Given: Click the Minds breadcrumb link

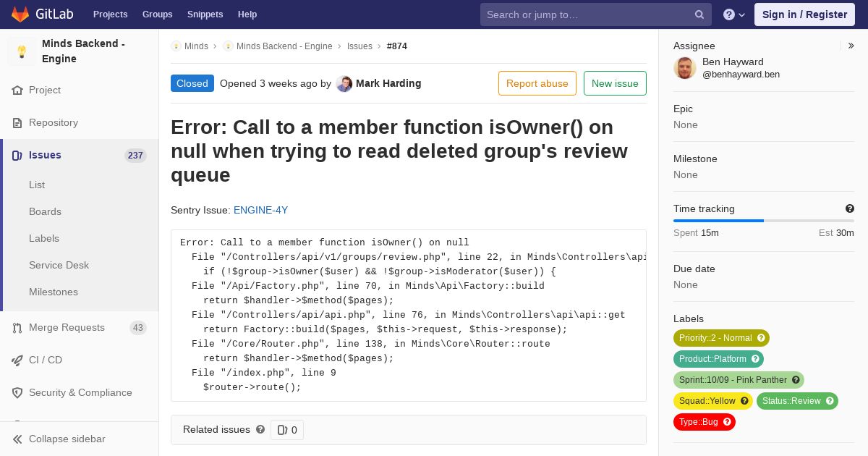Looking at the screenshot, I should 196,46.
